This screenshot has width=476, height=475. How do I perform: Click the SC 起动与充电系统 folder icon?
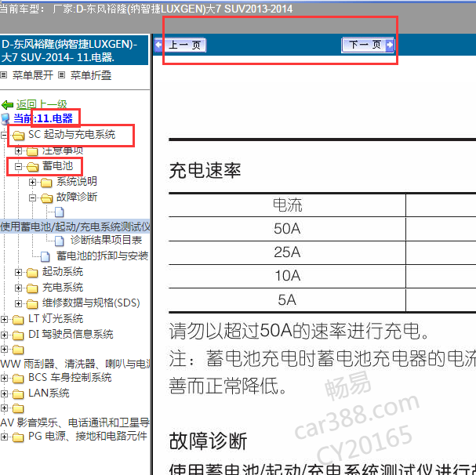click(18, 135)
